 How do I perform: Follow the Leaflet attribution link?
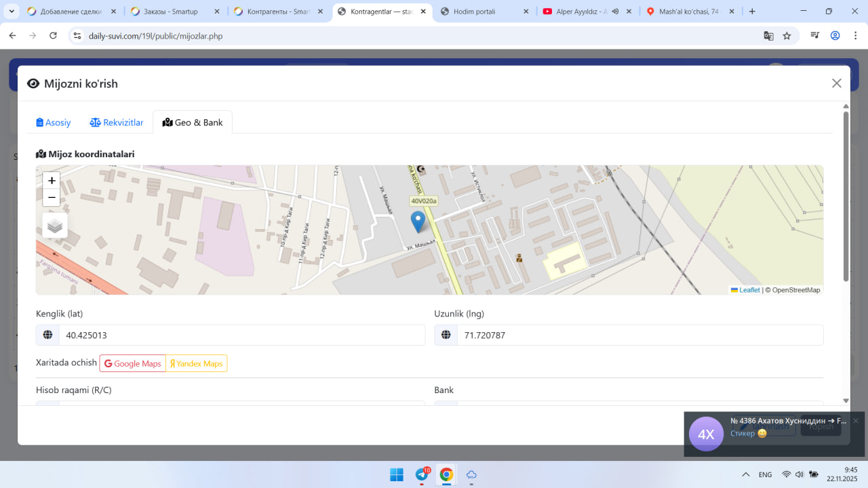[x=749, y=290]
